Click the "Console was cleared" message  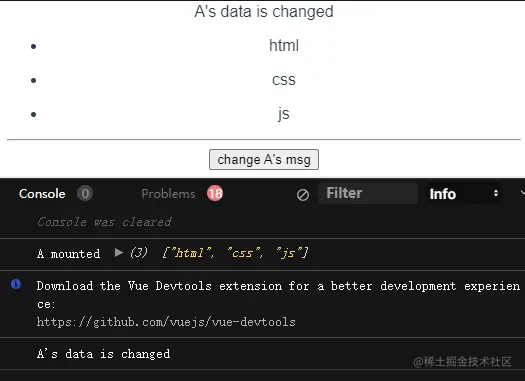pos(104,222)
